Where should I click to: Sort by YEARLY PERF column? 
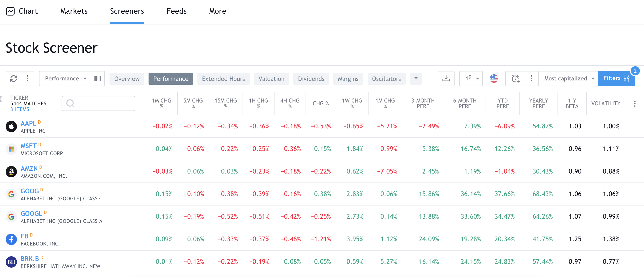[x=538, y=104]
